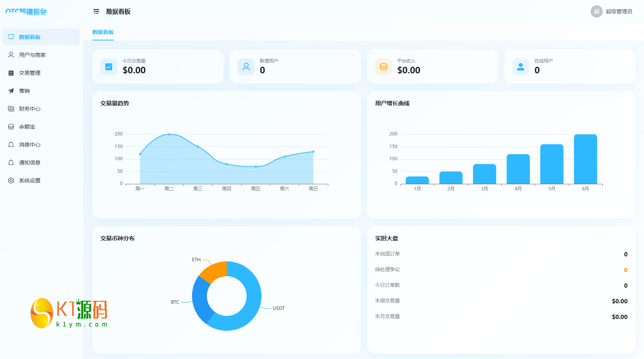The image size is (644, 359).
Task: Open 用户与商家 menu item
Action: coord(41,55)
